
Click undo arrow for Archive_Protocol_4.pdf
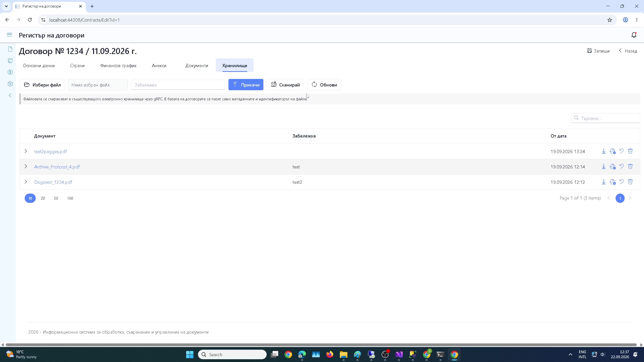point(621,166)
